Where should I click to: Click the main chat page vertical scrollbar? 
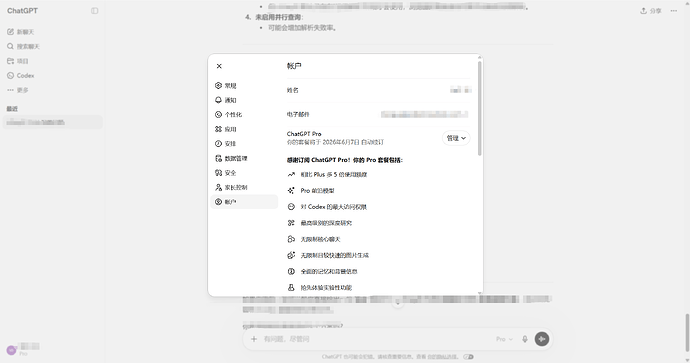pyautogui.click(x=686, y=332)
